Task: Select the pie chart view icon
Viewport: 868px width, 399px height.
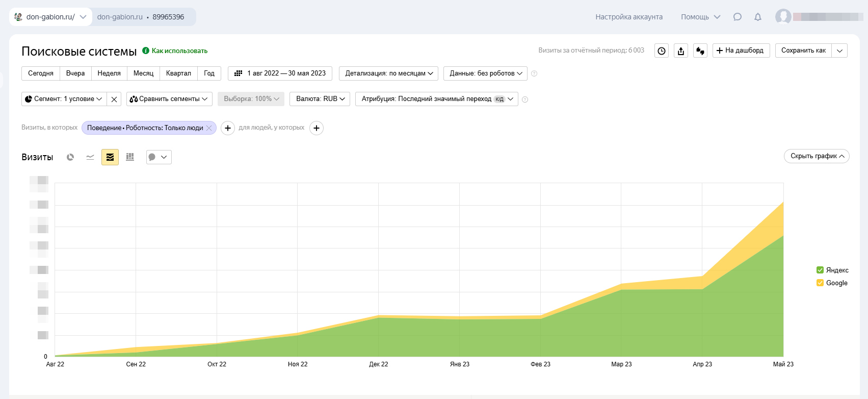Action: [70, 157]
